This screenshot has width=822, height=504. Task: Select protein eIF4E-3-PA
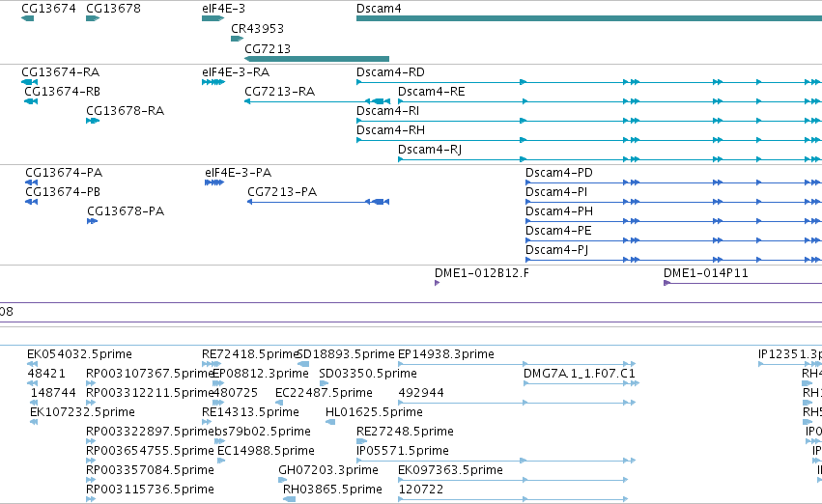coord(238,173)
